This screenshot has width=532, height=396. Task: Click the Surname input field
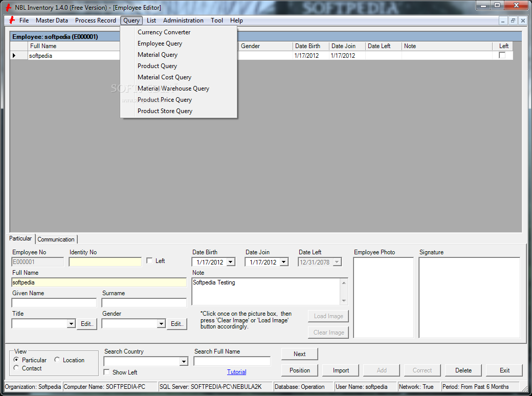click(x=144, y=303)
